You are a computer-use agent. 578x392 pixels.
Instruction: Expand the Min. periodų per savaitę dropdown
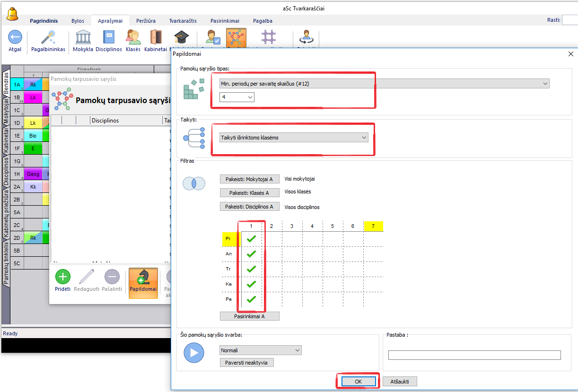(x=384, y=84)
